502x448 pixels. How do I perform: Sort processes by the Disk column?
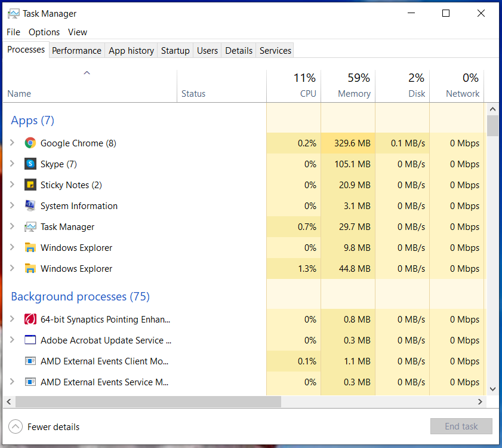(x=402, y=86)
